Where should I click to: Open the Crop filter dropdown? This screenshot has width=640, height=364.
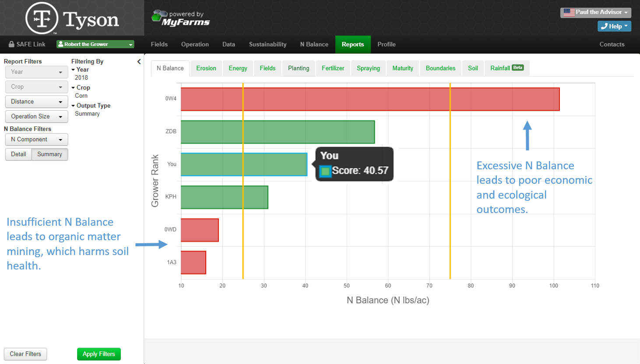click(x=36, y=87)
